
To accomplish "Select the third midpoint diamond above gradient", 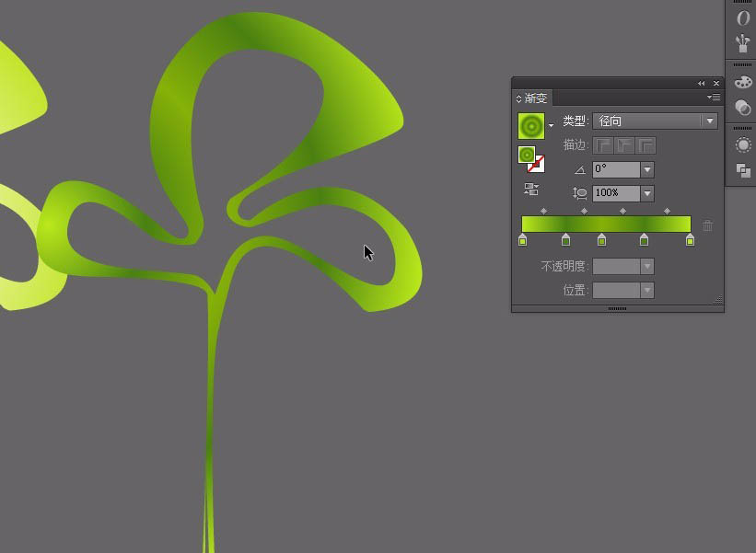I will [x=622, y=211].
